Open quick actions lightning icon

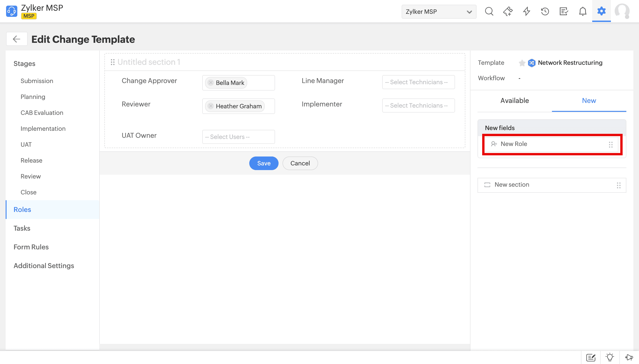(526, 11)
